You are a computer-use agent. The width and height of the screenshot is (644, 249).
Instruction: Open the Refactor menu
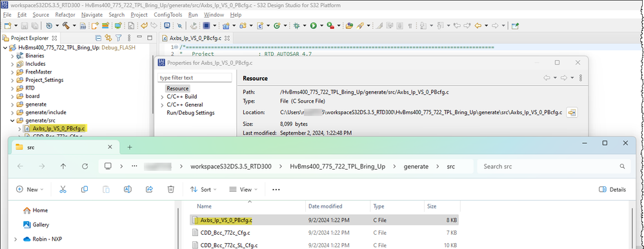[x=65, y=14]
